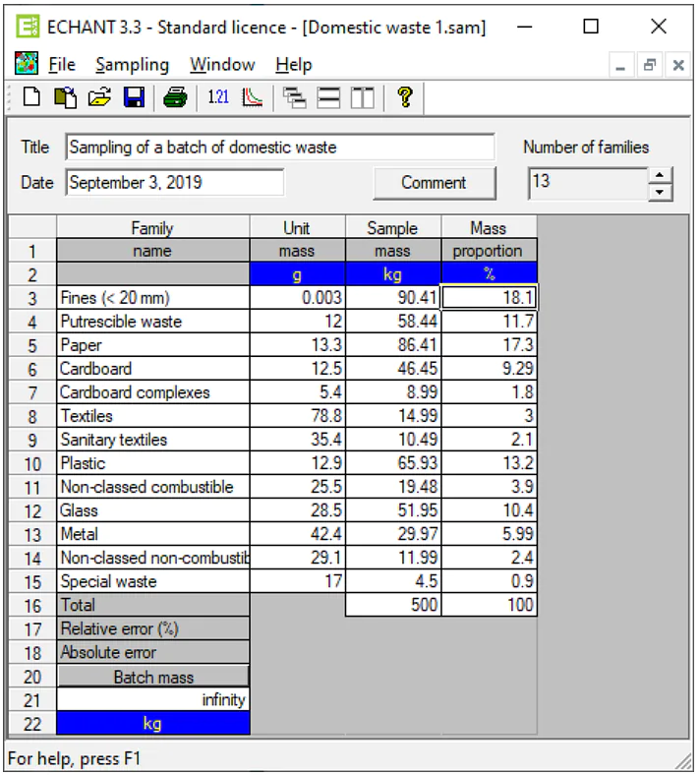Click the Comment button
700x775 pixels.
(435, 183)
